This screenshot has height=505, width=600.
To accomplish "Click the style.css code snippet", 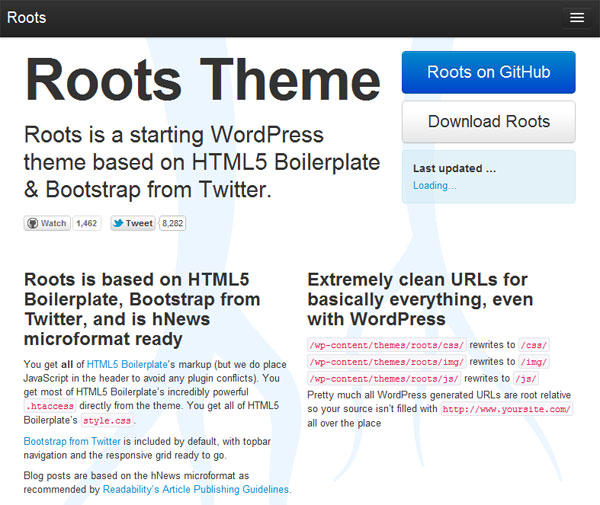I will [x=107, y=420].
